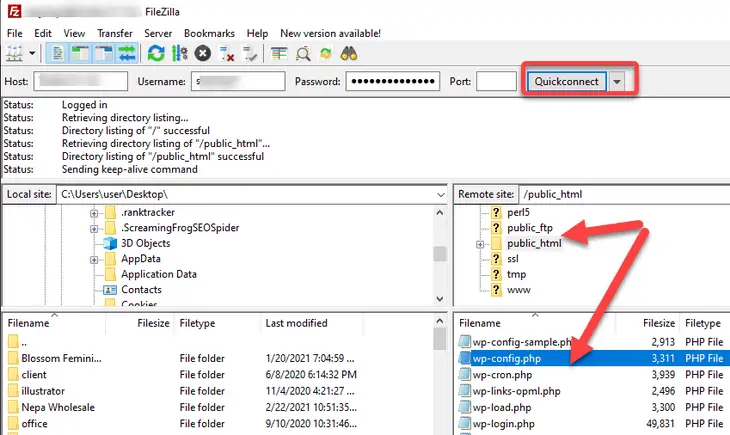Disconnect from the server icon
730x435 pixels.
pos(227,54)
